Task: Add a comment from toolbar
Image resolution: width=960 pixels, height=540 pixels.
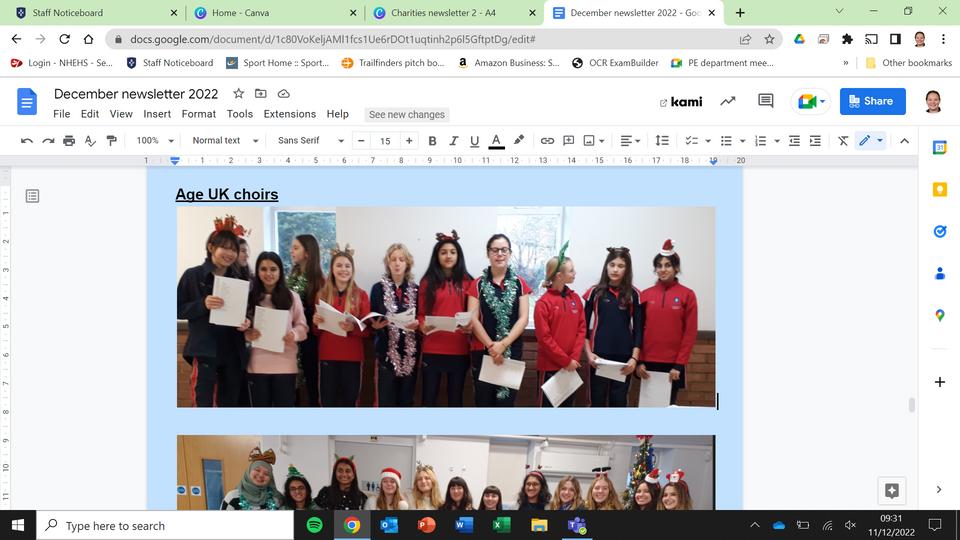Action: 569,141
